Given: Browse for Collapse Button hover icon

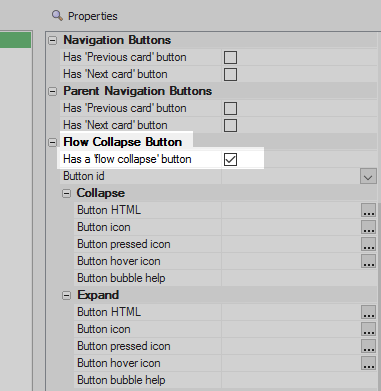Looking at the screenshot, I should point(368,261).
